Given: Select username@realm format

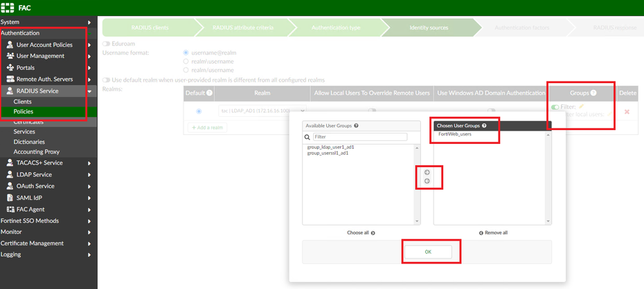Looking at the screenshot, I should pos(186,53).
